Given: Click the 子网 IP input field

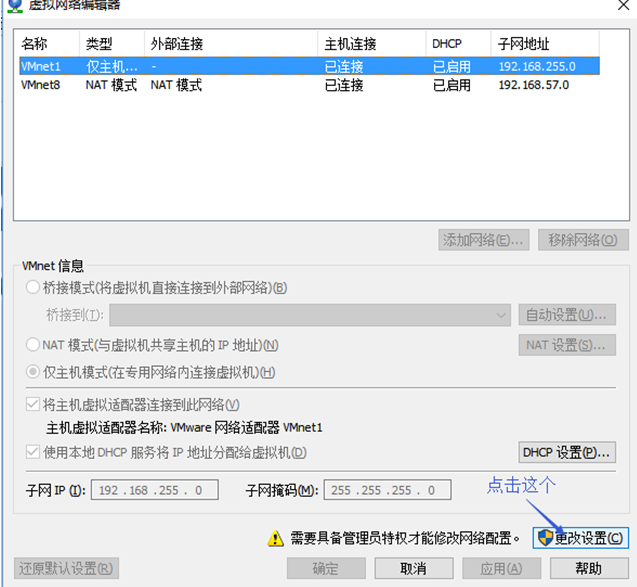Looking at the screenshot, I should [154, 490].
